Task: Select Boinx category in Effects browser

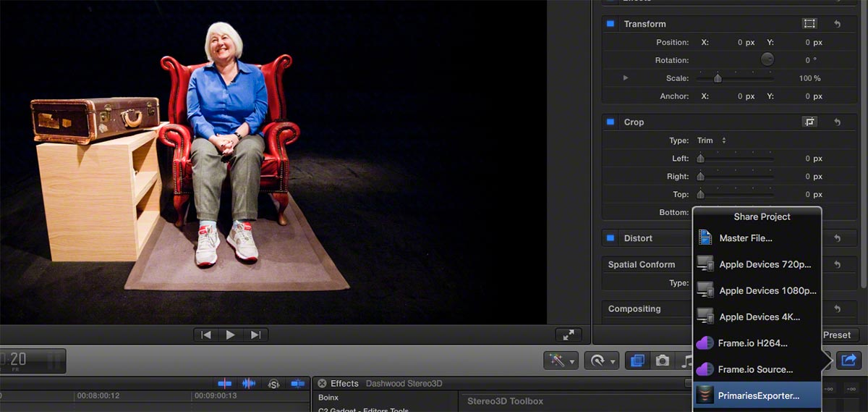Action: point(328,398)
